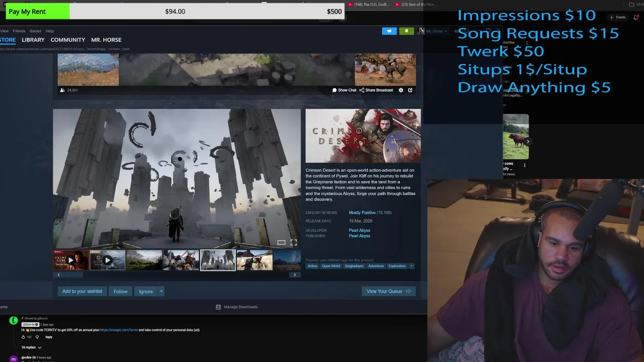Select the Adventure tag
Screen dimensions: 644x362
[376, 266]
